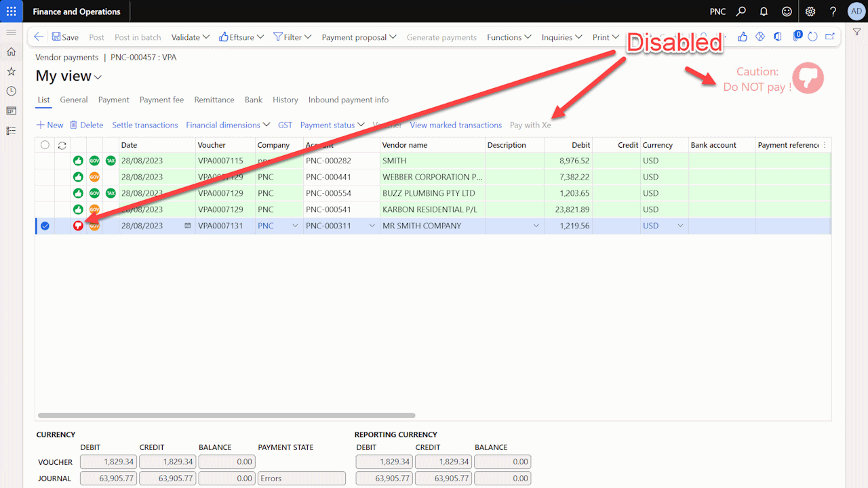Click Settle transactions

click(x=145, y=125)
